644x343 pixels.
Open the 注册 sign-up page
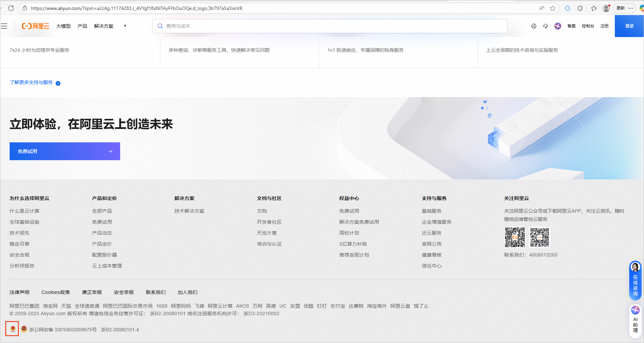(605, 26)
